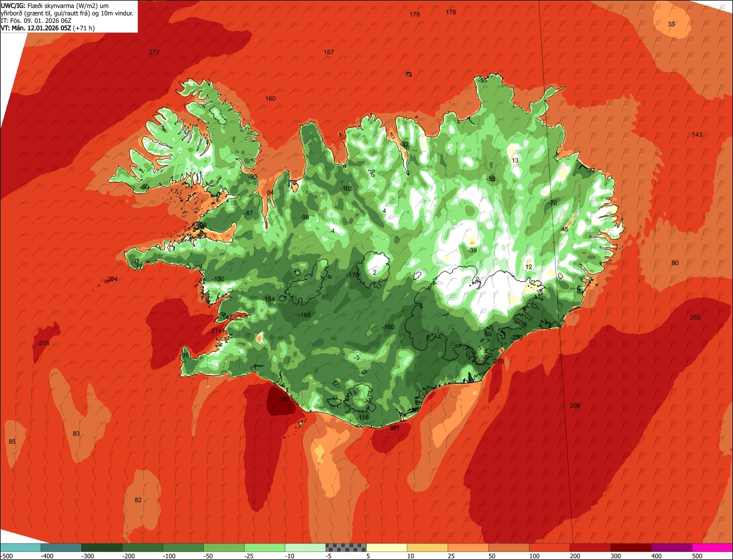Click the flux value "85" at the left edge
Image resolution: width=733 pixels, height=560 pixels.
coord(12,441)
